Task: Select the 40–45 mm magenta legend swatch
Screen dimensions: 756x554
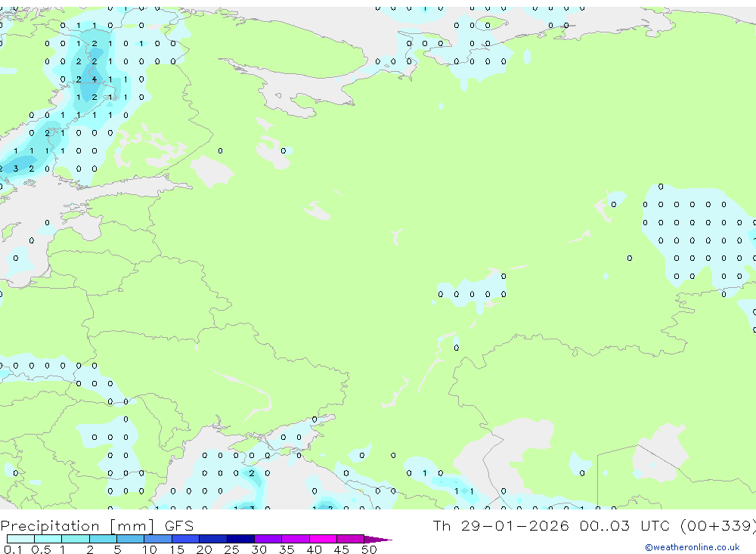Action: point(323,539)
